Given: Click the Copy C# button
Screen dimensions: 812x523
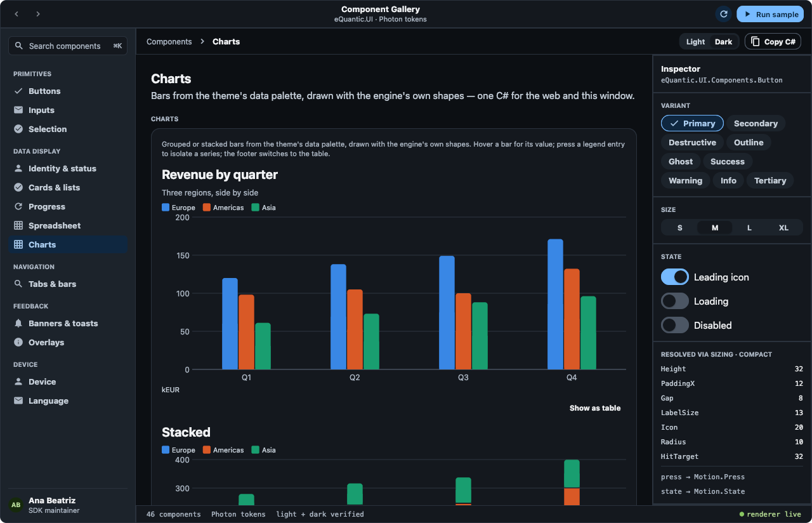Looking at the screenshot, I should coord(773,41).
